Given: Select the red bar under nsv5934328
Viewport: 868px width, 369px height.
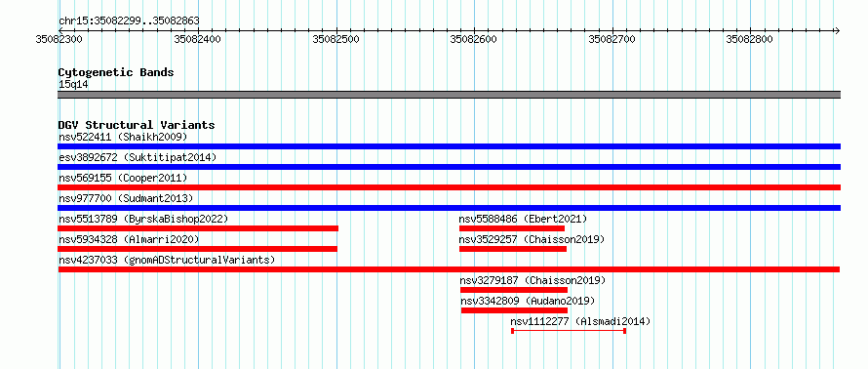Looking at the screenshot, I should tap(198, 249).
